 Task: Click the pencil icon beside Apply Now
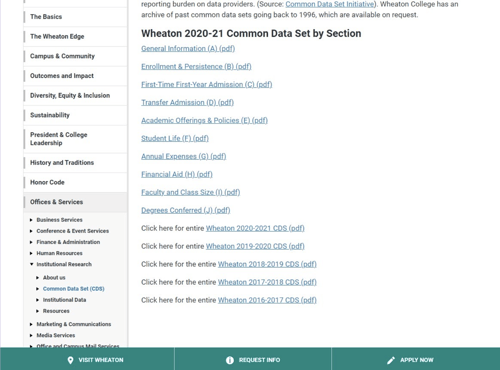391,360
